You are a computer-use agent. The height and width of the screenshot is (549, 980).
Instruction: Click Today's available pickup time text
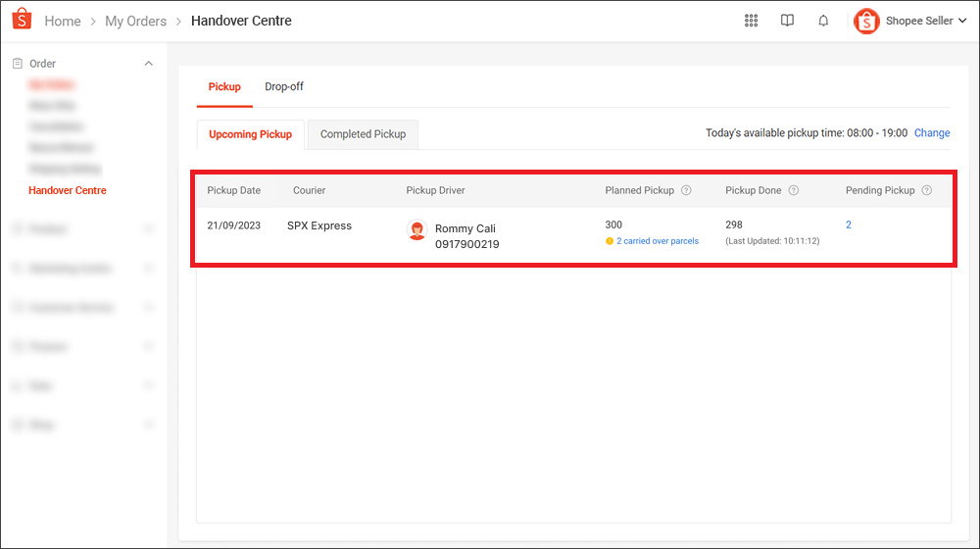point(807,132)
